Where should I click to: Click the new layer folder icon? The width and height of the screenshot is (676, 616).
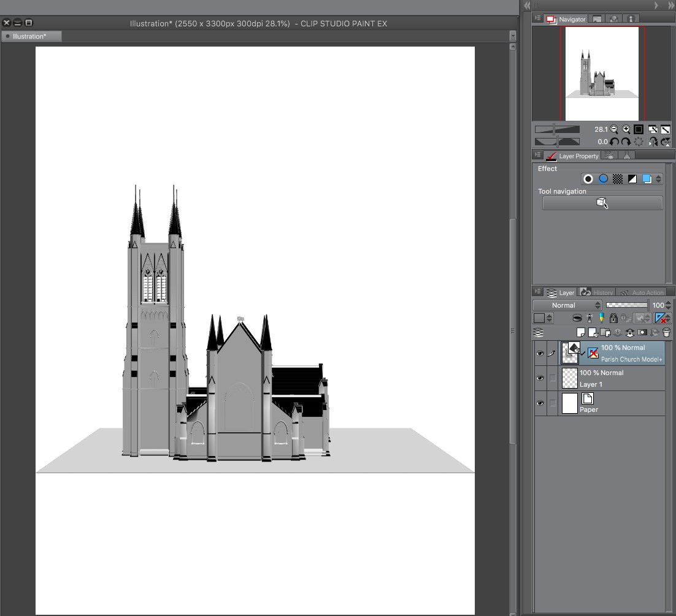[x=604, y=332]
